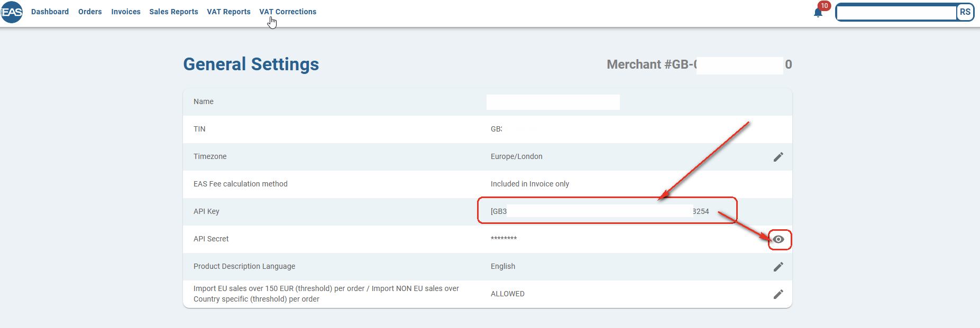Open the VAT Reports page
Image resolution: width=980 pixels, height=328 pixels.
point(228,12)
